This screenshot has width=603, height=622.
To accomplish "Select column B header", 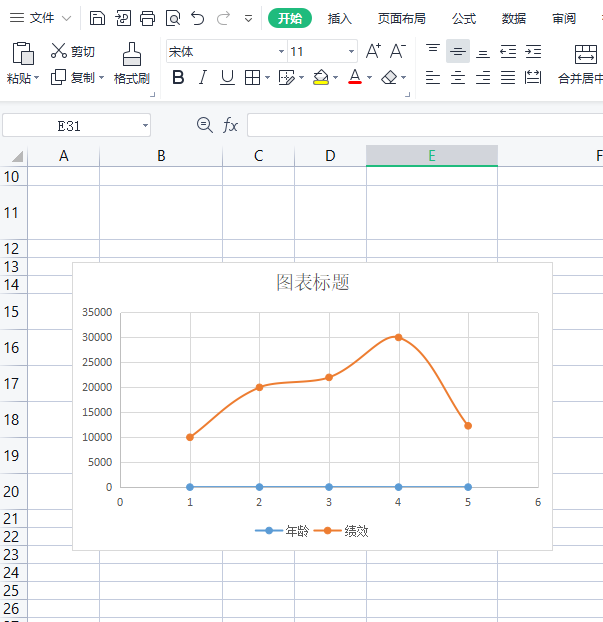I will tap(161, 156).
